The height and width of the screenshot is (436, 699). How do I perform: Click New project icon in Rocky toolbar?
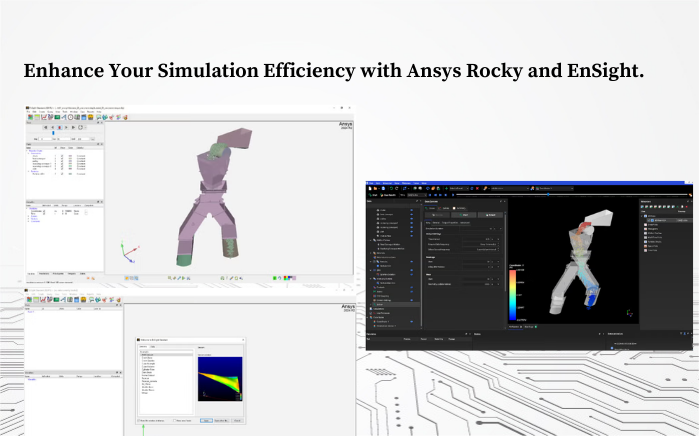(370, 189)
